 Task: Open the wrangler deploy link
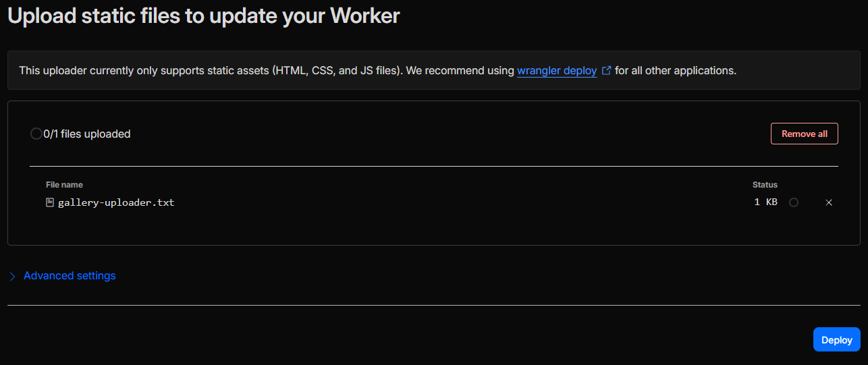point(557,70)
